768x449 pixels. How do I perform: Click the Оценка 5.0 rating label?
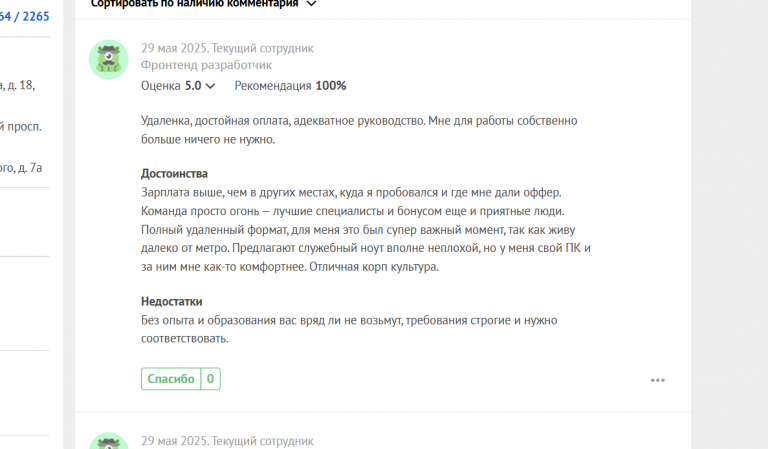click(171, 86)
